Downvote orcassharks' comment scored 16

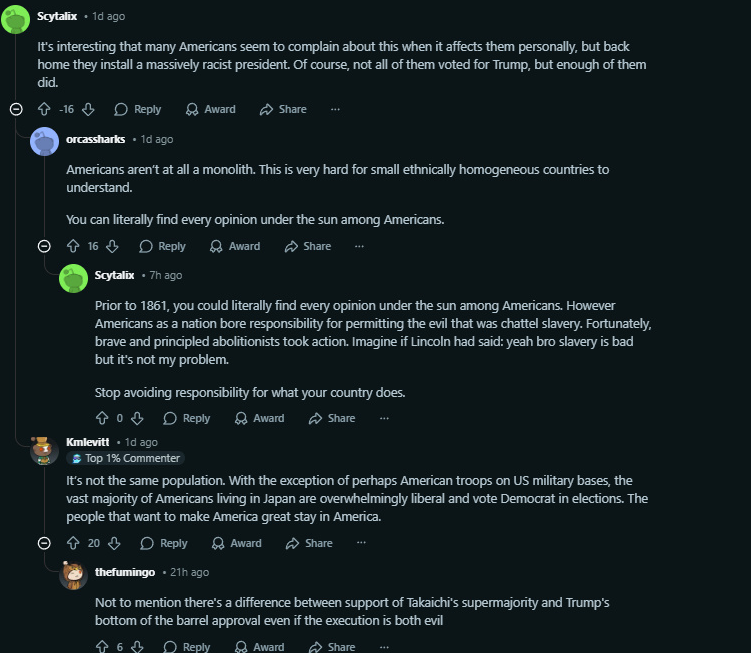(x=112, y=246)
